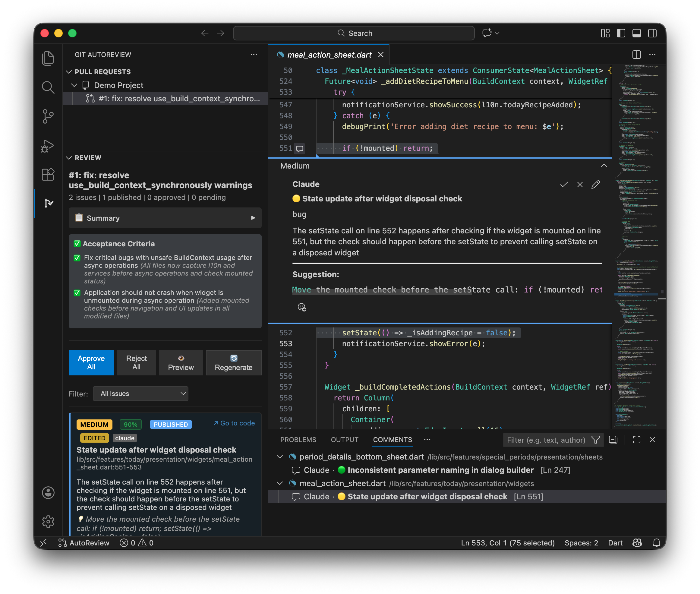
Task: Open the All Issues filter dropdown
Action: pyautogui.click(x=140, y=393)
